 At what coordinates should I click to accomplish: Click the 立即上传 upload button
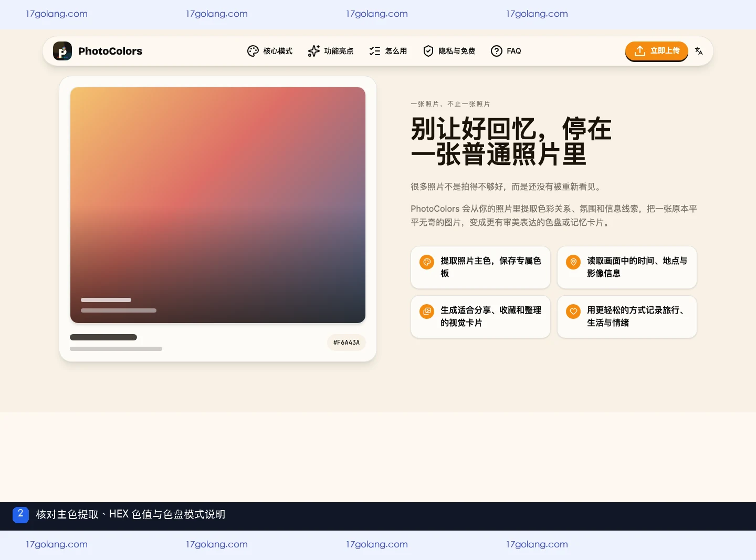click(x=657, y=51)
